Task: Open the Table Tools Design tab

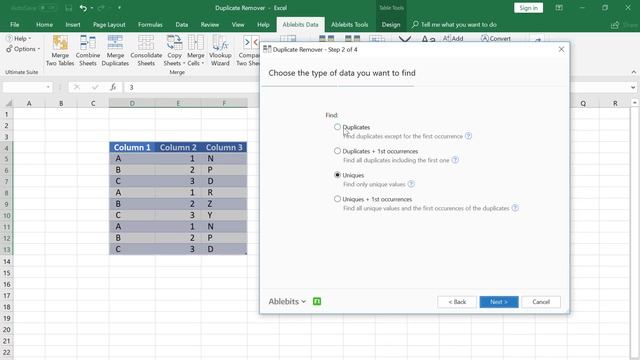Action: point(391,24)
